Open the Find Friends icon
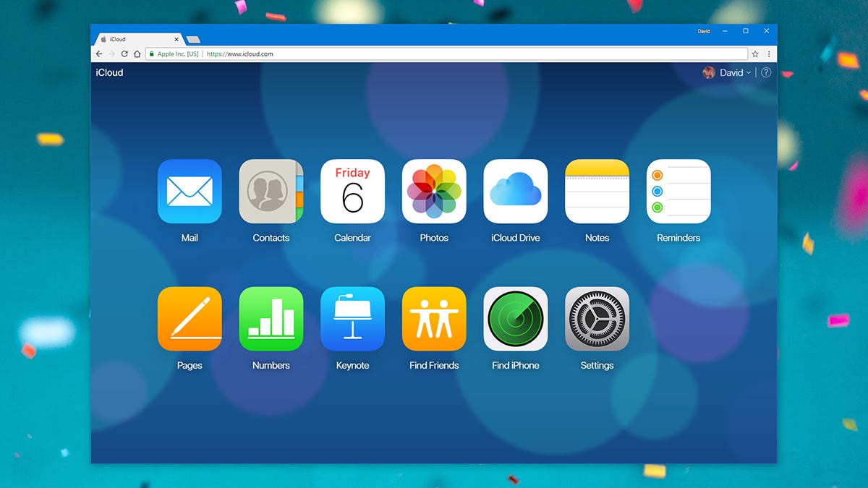868x488 pixels. (434, 319)
